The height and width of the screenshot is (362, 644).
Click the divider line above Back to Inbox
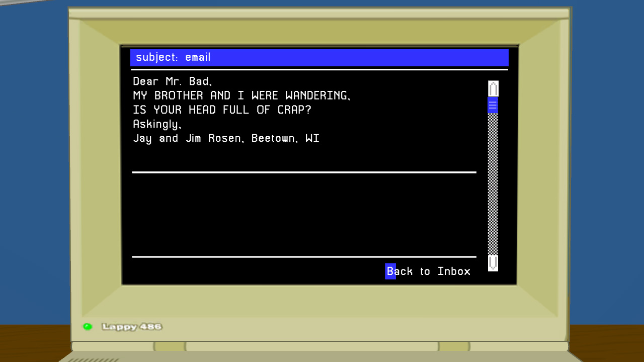(x=304, y=256)
